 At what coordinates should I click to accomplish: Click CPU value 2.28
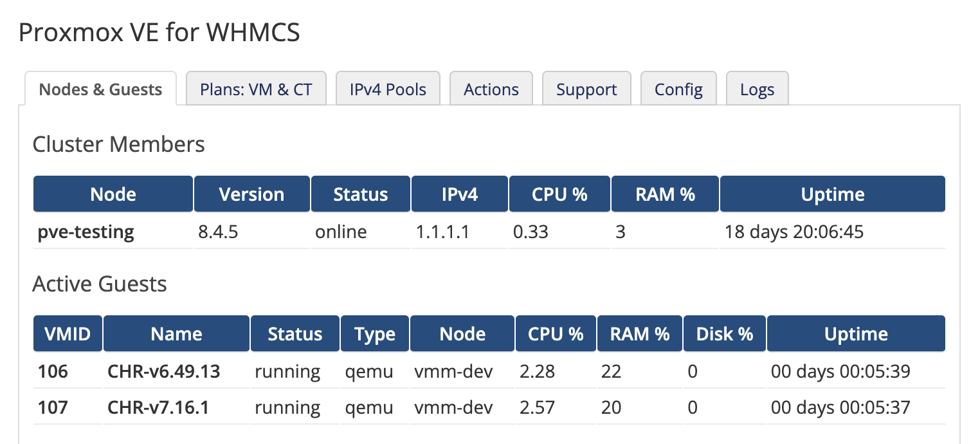coord(537,371)
